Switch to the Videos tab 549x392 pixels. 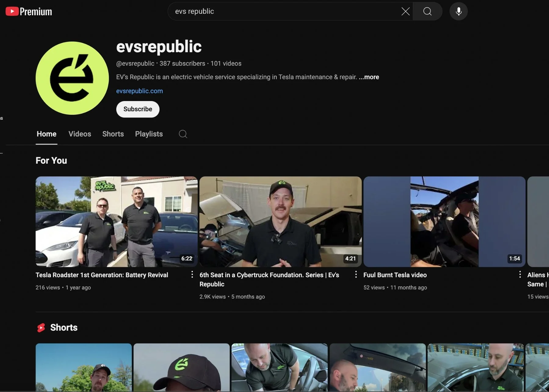click(x=80, y=134)
